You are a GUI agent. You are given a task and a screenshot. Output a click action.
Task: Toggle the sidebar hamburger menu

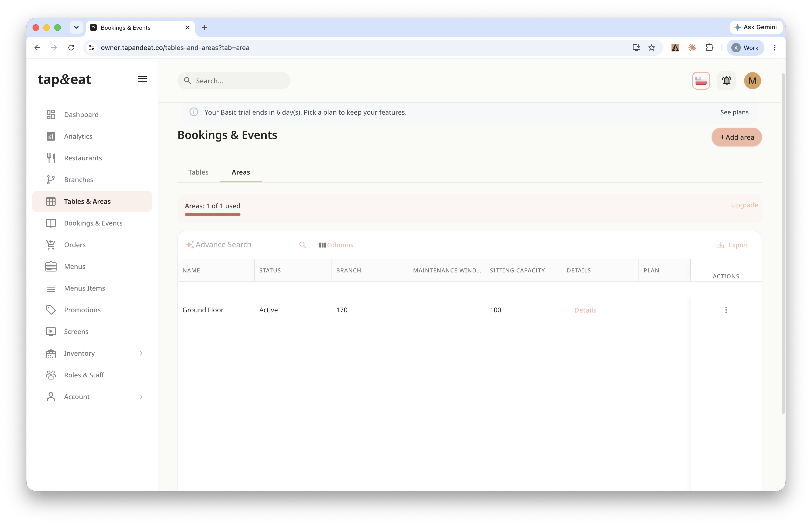point(142,79)
